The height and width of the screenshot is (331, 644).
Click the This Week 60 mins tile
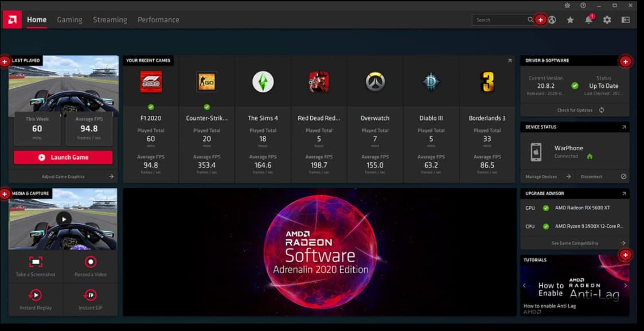[37, 128]
